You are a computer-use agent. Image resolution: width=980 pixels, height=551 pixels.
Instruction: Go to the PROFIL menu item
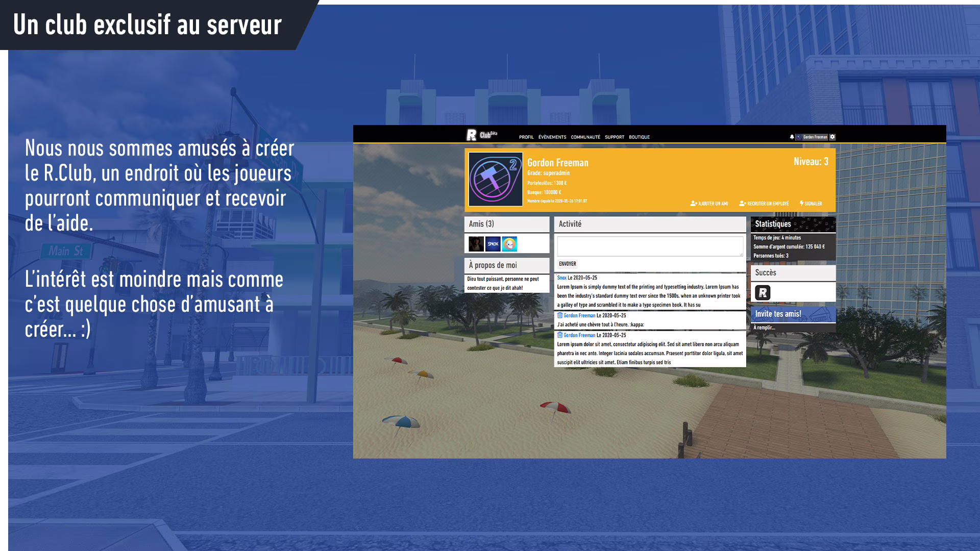[526, 137]
